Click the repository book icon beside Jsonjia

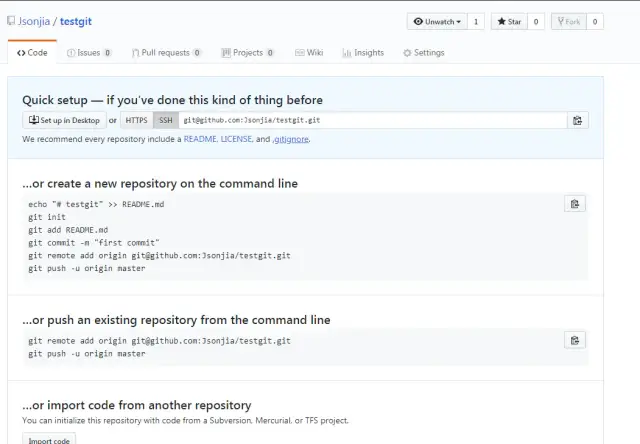pos(11,21)
